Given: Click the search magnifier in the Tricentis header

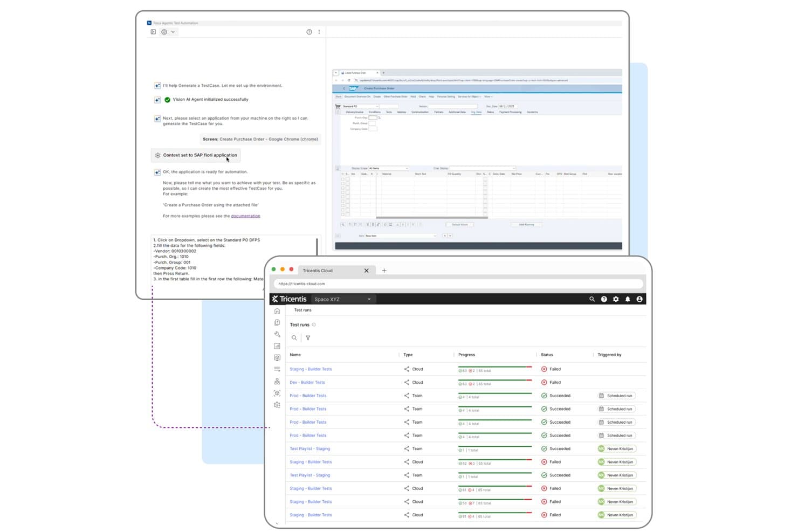Looking at the screenshot, I should [592, 299].
